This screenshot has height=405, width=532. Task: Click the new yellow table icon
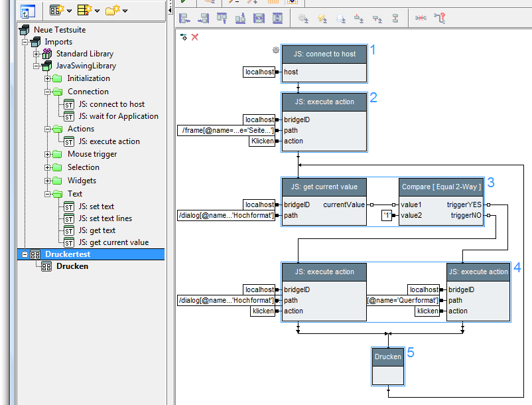click(x=84, y=10)
